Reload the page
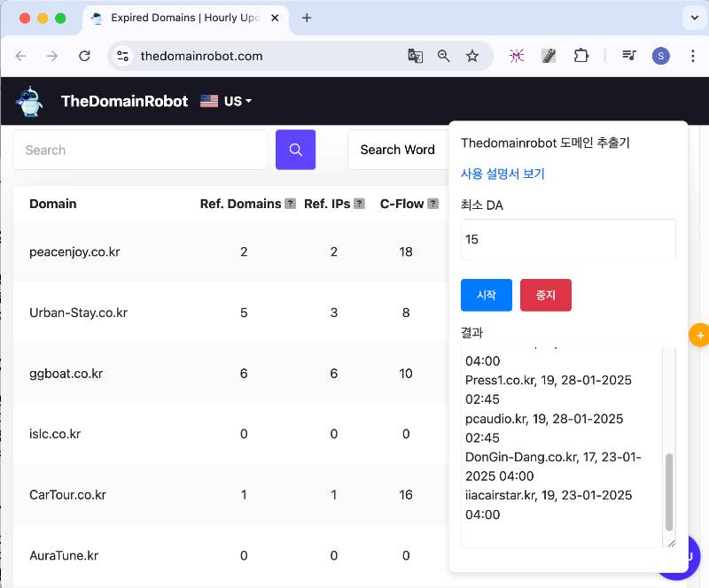Screen dimensions: 709x588 pos(84,56)
